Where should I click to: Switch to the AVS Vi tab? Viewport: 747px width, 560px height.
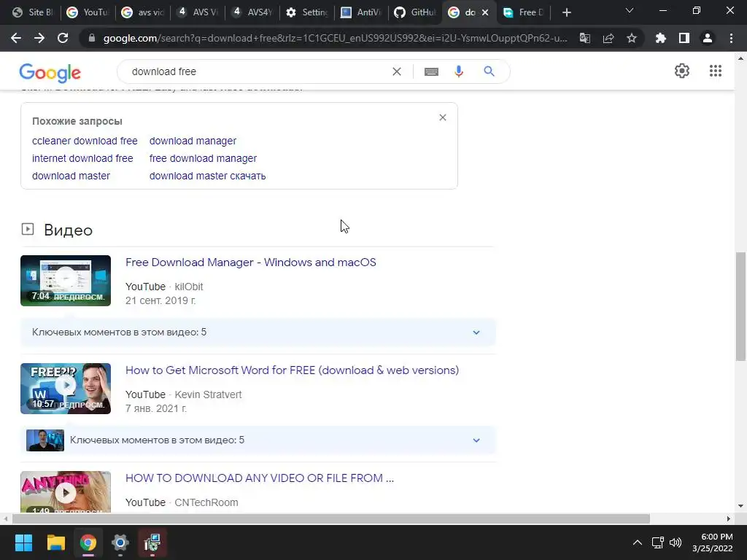pos(197,12)
